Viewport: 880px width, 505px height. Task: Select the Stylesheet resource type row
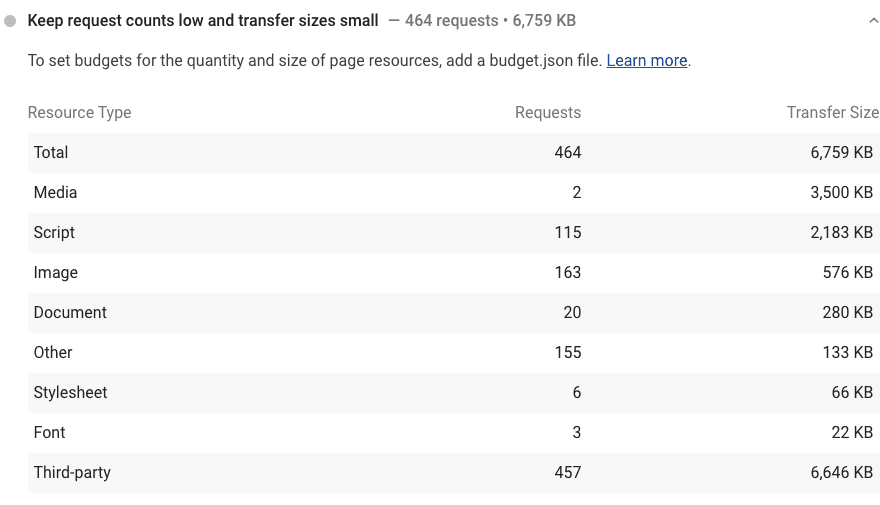(70, 392)
